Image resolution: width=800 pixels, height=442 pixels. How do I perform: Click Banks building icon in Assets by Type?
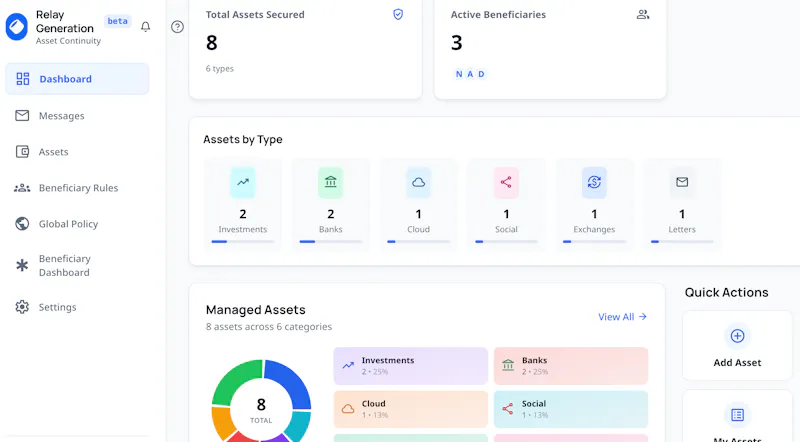coord(331,182)
